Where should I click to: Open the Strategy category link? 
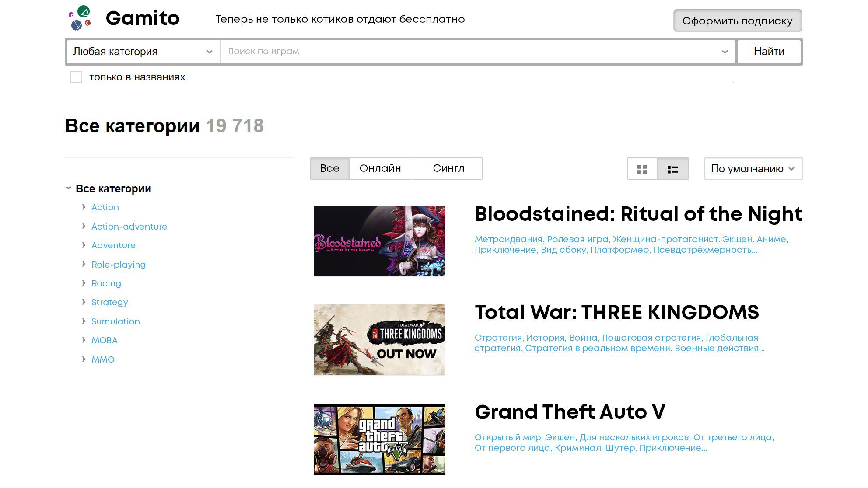[109, 302]
